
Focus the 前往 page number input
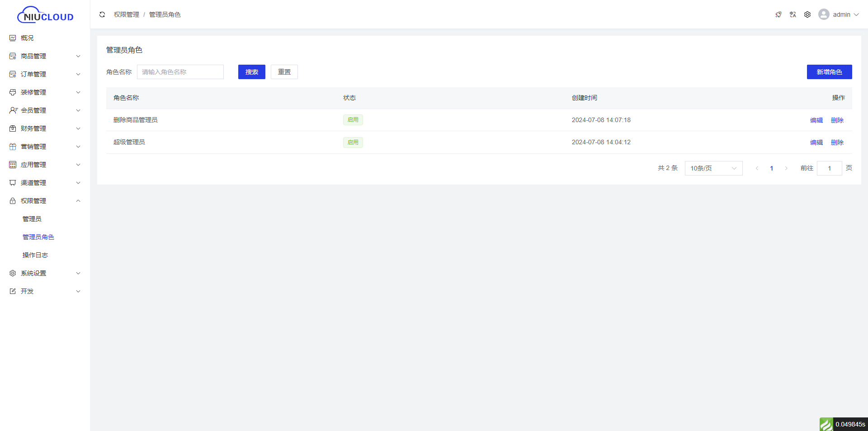[830, 168]
